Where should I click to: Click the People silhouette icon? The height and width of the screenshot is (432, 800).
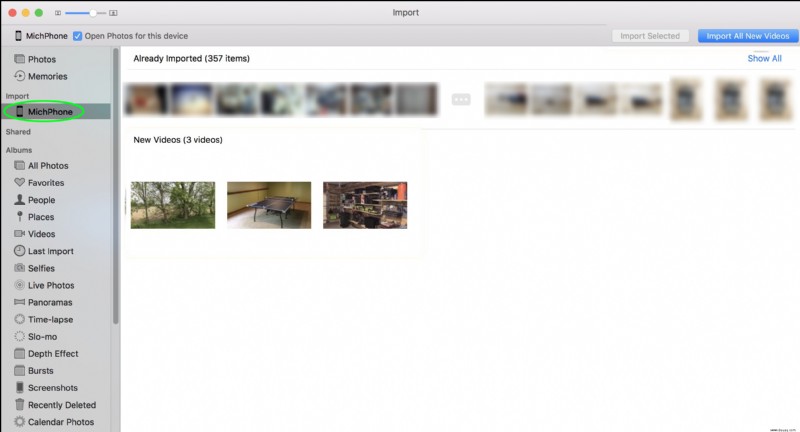(19, 199)
